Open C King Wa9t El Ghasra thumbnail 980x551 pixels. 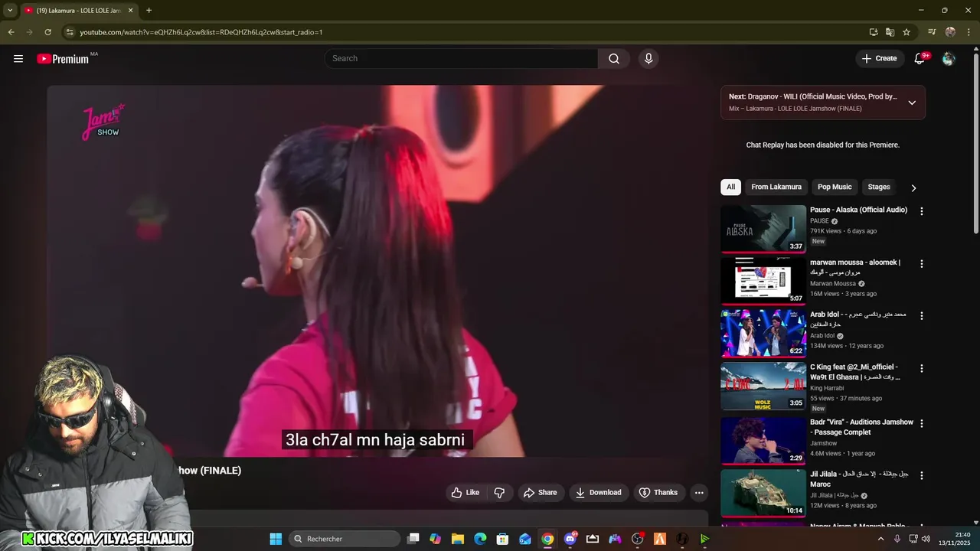(x=763, y=386)
